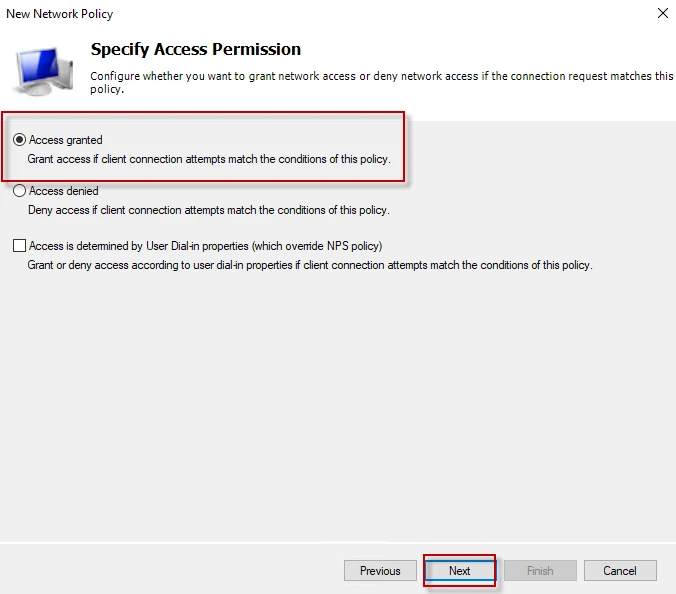The width and height of the screenshot is (676, 594).
Task: Click the 'Access denied' label text
Action: tap(64, 191)
